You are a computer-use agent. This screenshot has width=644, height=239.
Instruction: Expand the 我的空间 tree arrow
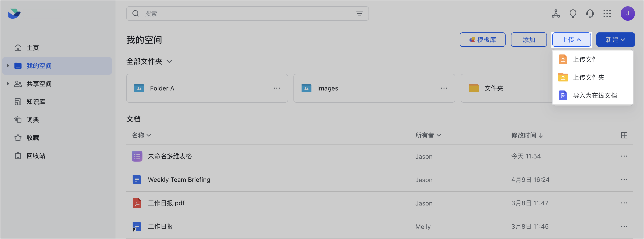pos(8,66)
